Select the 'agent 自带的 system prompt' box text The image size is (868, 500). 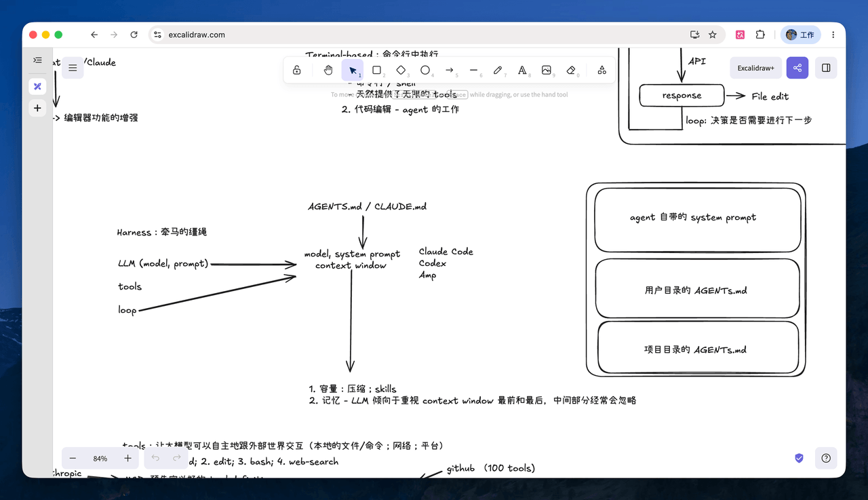[x=693, y=218]
